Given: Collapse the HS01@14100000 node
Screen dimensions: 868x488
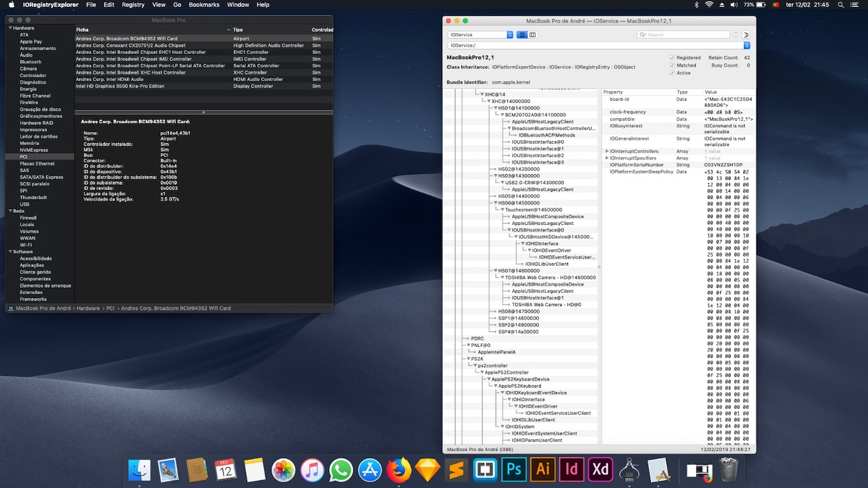Looking at the screenshot, I should [x=496, y=108].
